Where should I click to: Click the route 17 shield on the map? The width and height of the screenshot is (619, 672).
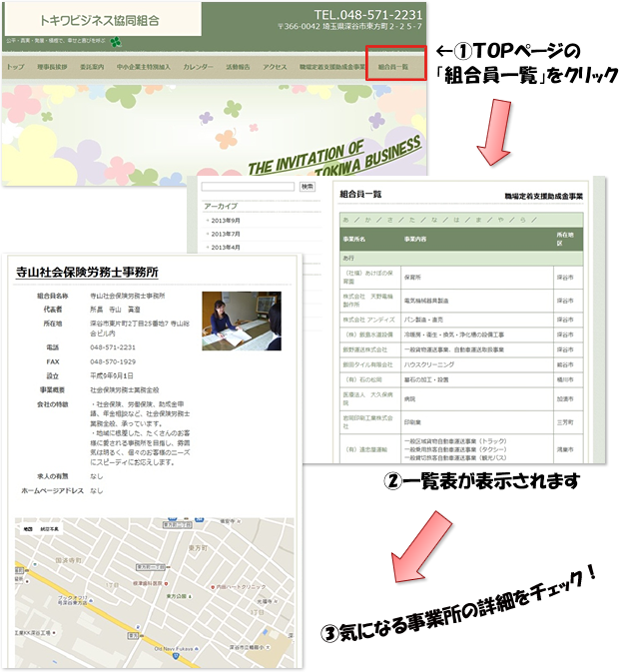(175, 656)
